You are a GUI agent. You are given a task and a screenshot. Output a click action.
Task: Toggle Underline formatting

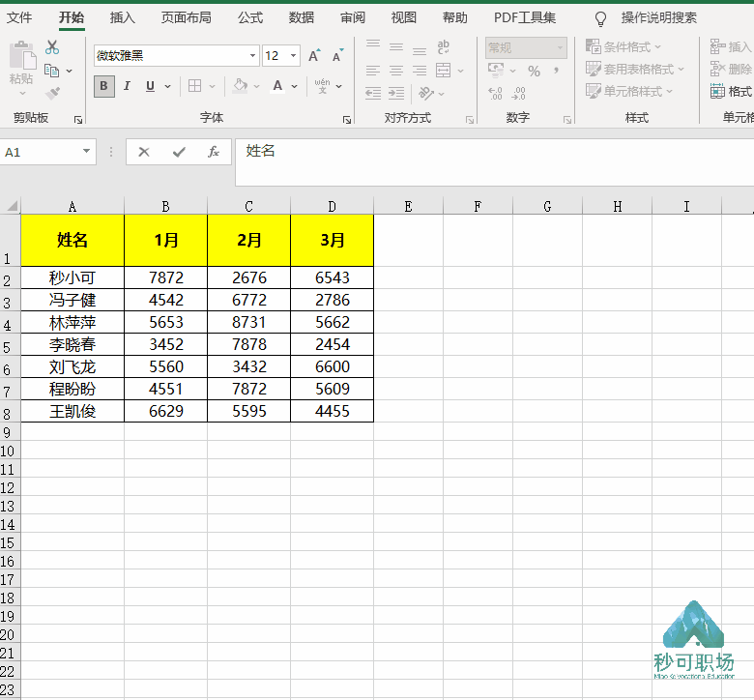coord(150,86)
